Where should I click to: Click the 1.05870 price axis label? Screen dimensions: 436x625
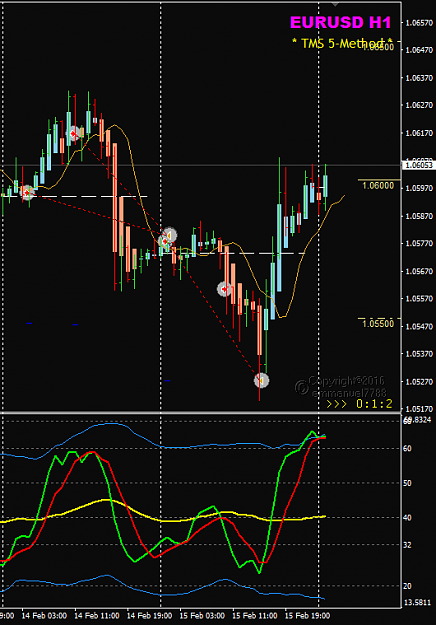(419, 216)
